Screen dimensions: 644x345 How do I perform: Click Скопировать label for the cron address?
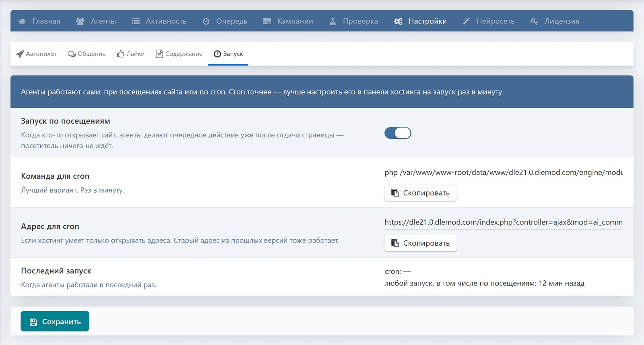(426, 243)
